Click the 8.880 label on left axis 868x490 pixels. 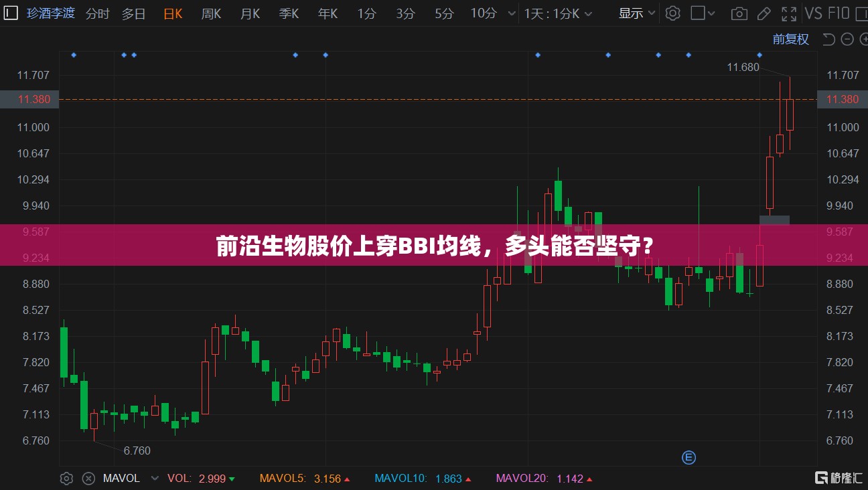(x=36, y=284)
